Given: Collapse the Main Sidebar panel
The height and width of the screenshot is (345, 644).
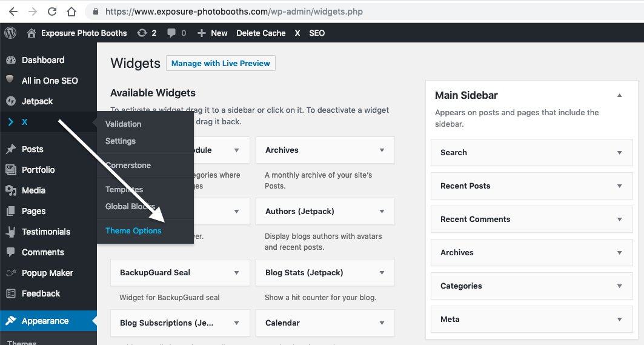Looking at the screenshot, I should tap(619, 95).
